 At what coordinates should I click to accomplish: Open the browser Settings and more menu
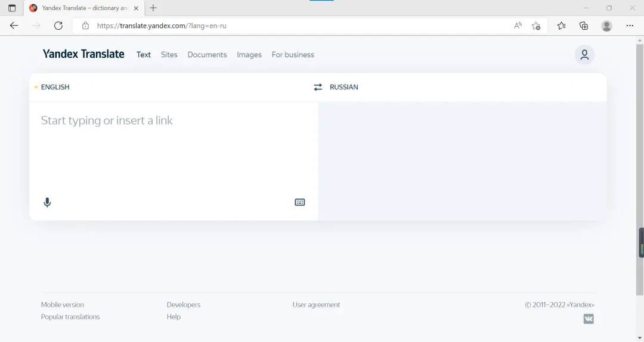[630, 26]
